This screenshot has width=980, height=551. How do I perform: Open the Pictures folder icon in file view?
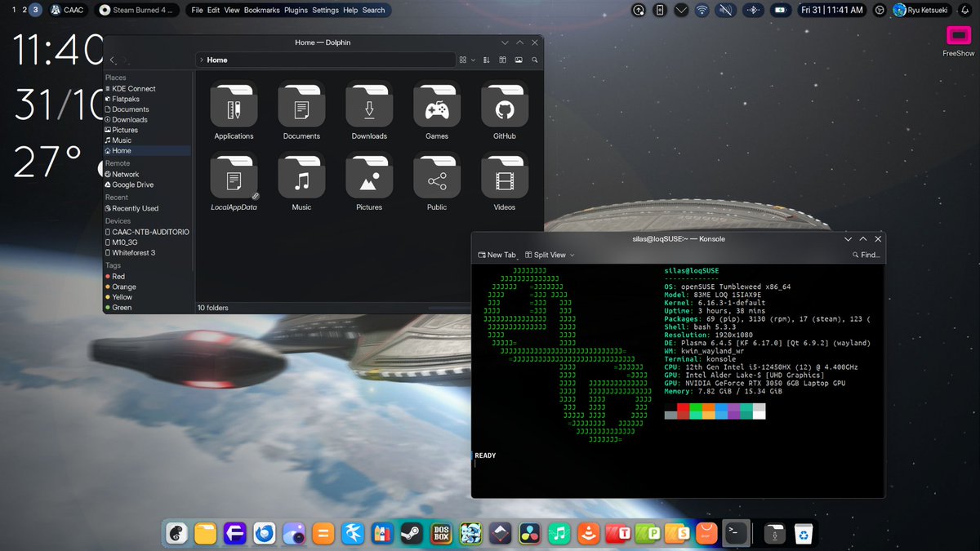[369, 181]
